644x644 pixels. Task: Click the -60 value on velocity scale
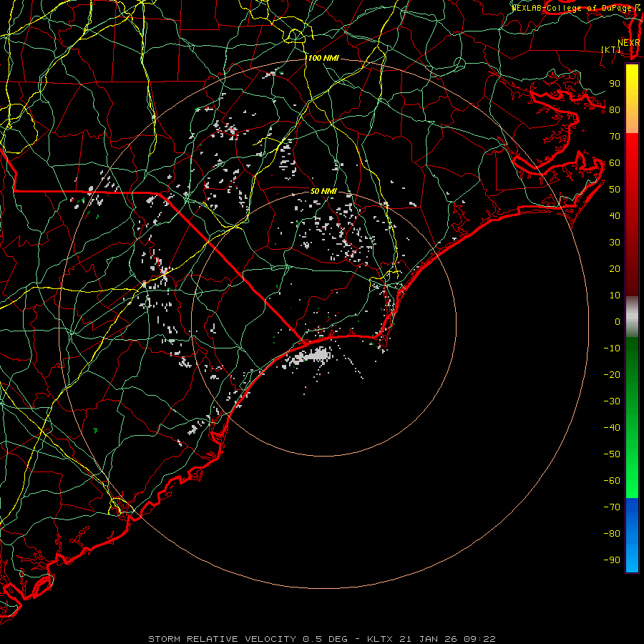(612, 481)
